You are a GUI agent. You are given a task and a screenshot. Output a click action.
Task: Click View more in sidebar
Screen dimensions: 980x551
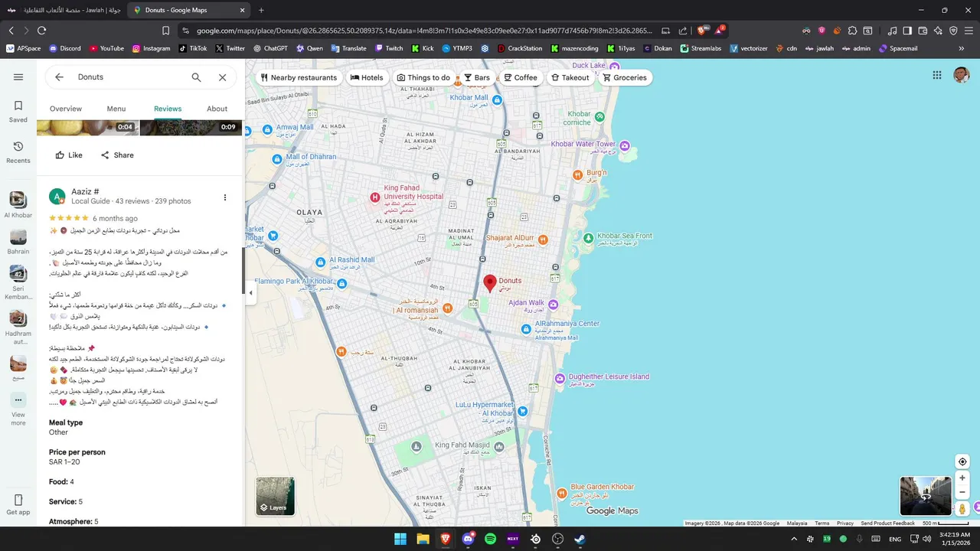[18, 409]
